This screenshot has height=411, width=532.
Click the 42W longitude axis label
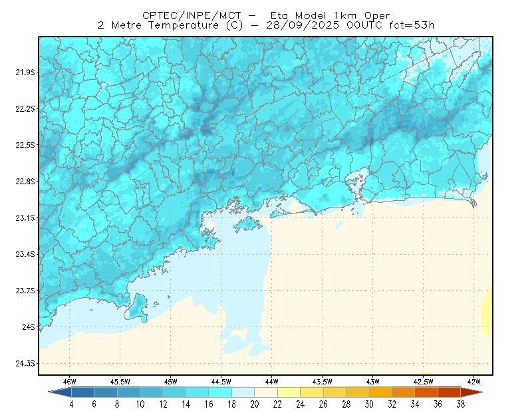point(473,382)
